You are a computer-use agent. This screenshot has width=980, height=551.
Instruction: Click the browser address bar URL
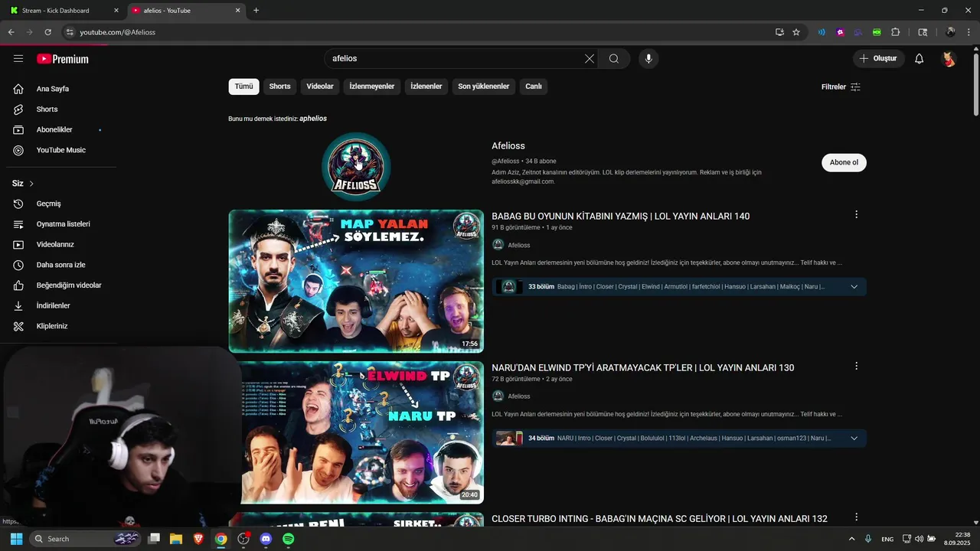tap(117, 32)
